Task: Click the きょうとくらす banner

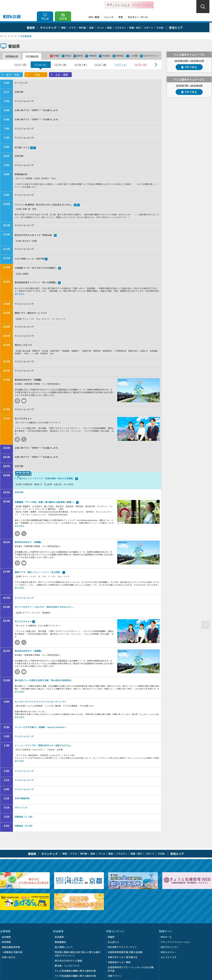Action: (x=129, y=5)
